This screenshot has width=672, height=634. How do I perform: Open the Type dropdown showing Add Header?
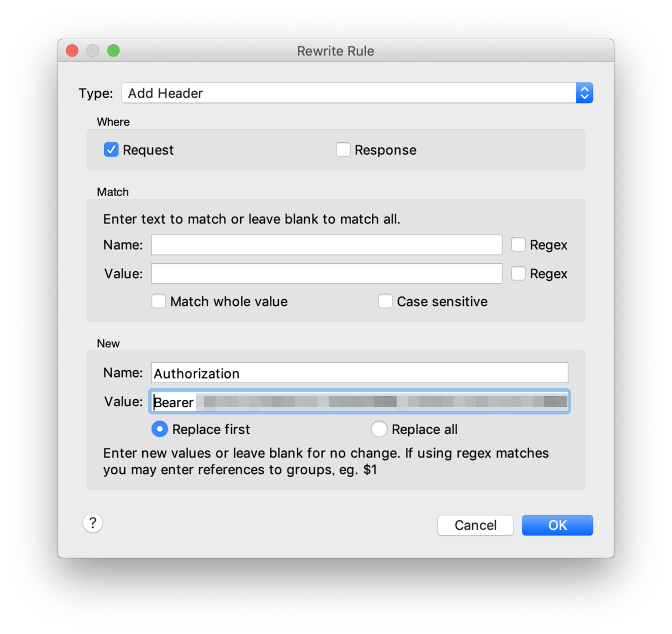pos(357,93)
